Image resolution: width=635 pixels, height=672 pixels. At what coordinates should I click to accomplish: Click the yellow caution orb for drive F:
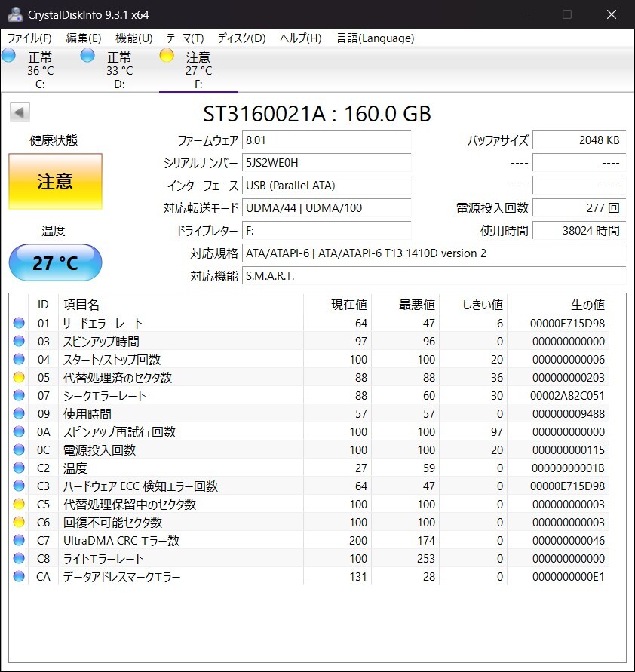pos(166,55)
